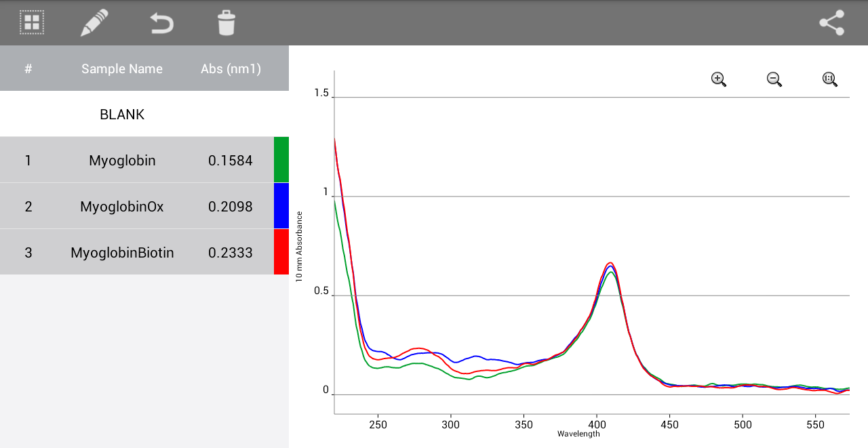868x448 pixels.
Task: Open the pencil edit tool
Action: (x=94, y=22)
